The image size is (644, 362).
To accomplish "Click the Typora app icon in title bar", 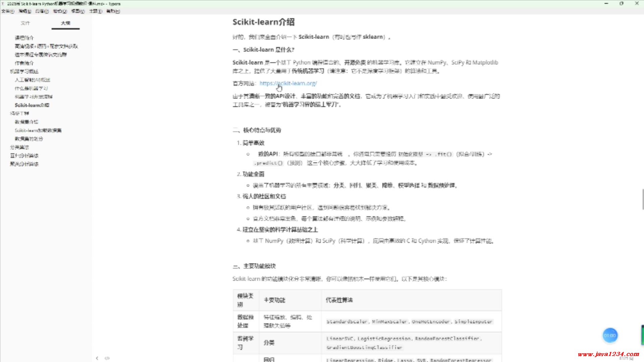I will coord(3,4).
